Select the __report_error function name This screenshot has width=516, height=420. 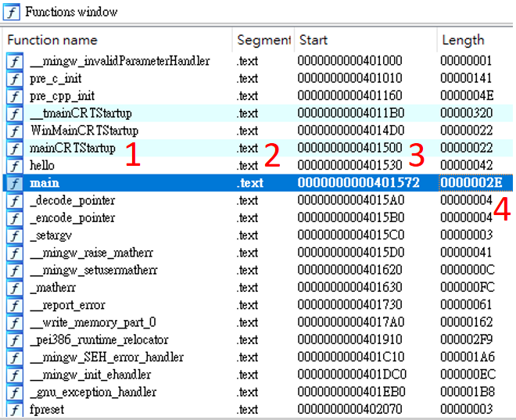click(x=67, y=306)
